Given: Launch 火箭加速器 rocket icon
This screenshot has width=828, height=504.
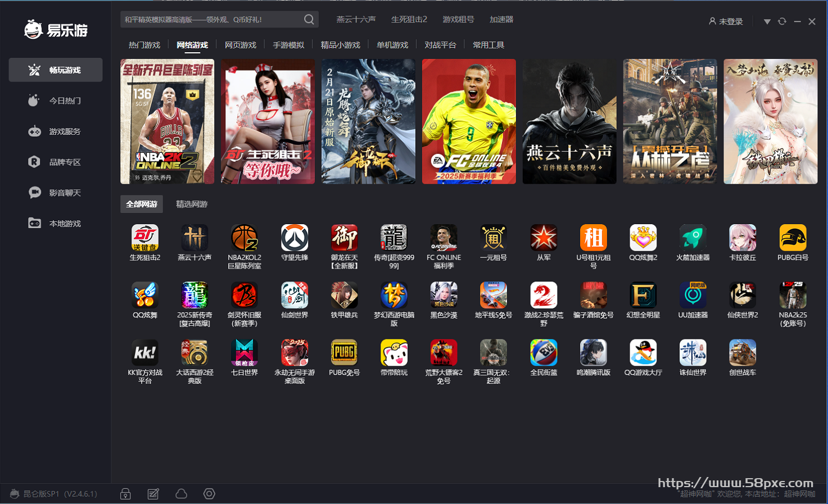Looking at the screenshot, I should tap(693, 238).
